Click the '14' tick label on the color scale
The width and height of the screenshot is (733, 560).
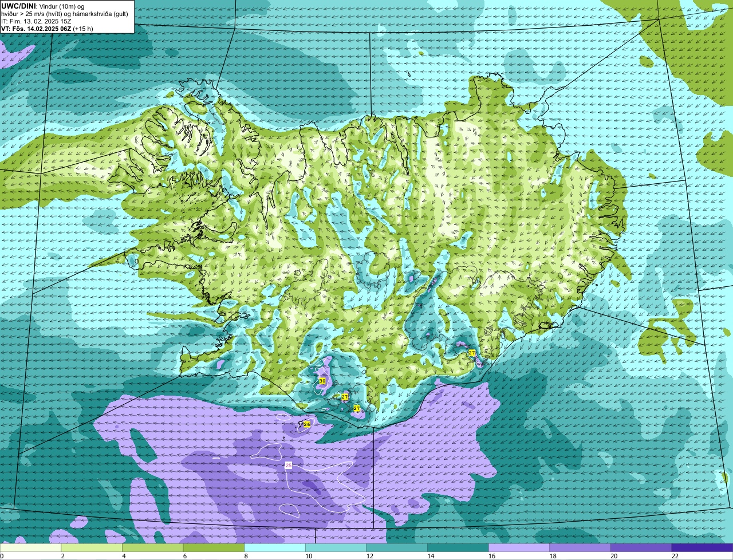[431, 556]
